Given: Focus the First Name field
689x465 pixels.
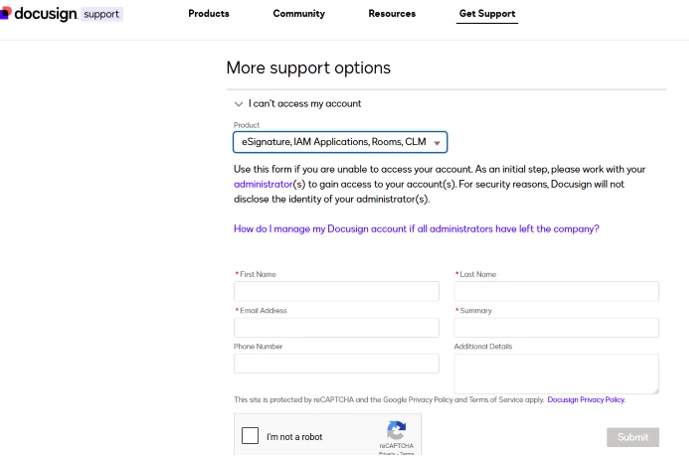Looking at the screenshot, I should point(336,291).
